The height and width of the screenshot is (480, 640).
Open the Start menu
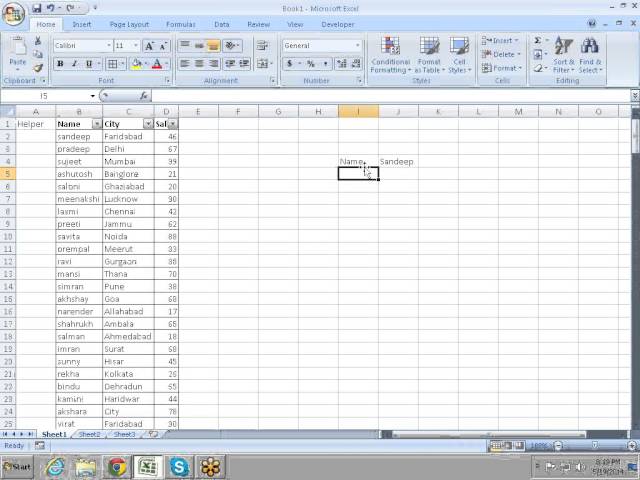pos(17,467)
